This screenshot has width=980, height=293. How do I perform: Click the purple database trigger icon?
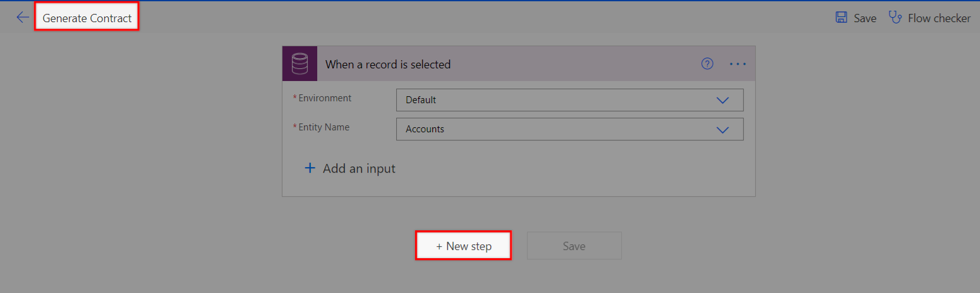(299, 64)
